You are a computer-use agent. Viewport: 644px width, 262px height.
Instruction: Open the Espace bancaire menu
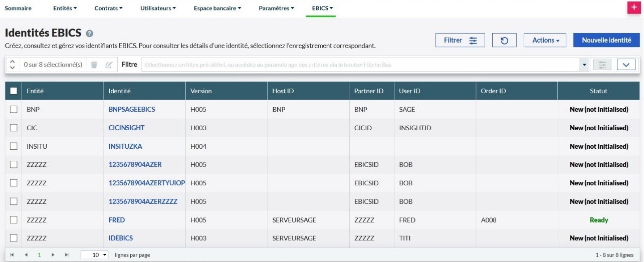[x=218, y=8]
